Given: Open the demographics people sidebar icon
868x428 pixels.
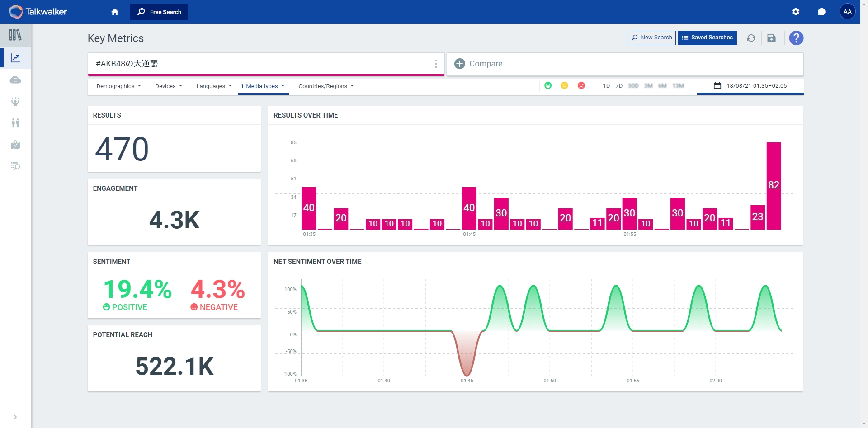Looking at the screenshot, I should pos(15,123).
